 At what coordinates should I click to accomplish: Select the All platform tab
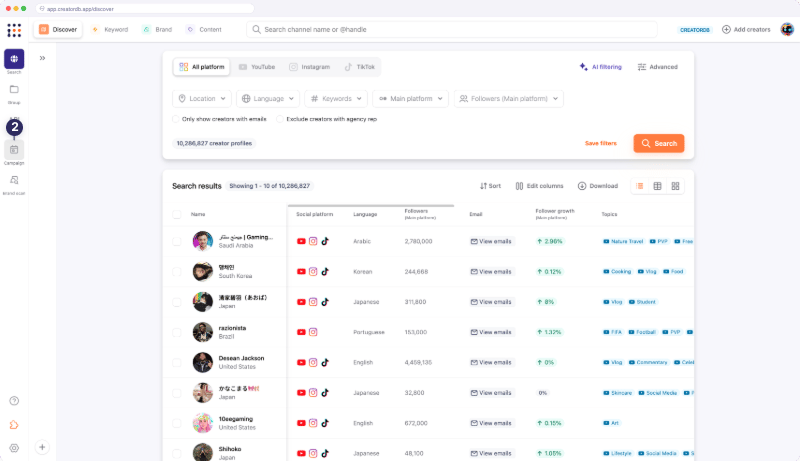coord(202,67)
